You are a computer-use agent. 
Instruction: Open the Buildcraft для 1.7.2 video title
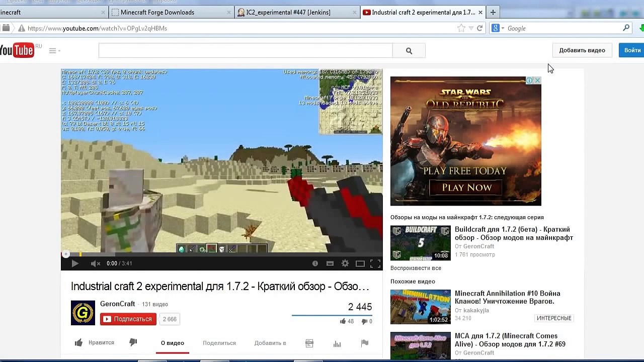click(x=514, y=234)
